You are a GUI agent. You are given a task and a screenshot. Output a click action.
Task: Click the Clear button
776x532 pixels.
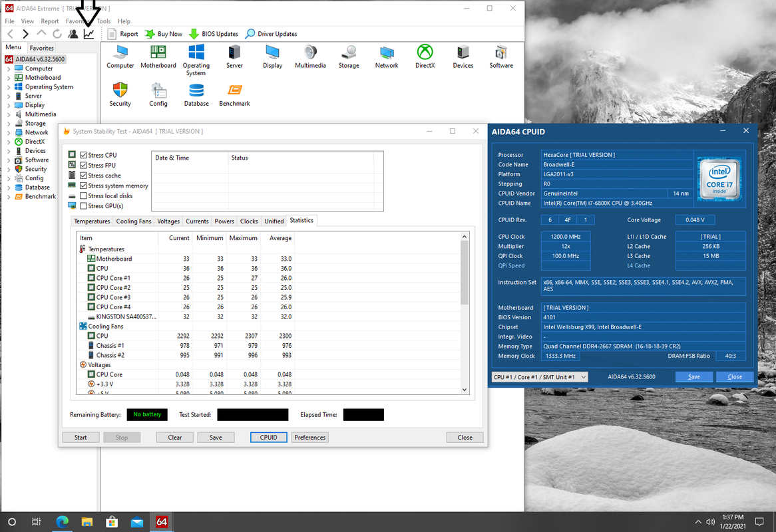click(174, 438)
